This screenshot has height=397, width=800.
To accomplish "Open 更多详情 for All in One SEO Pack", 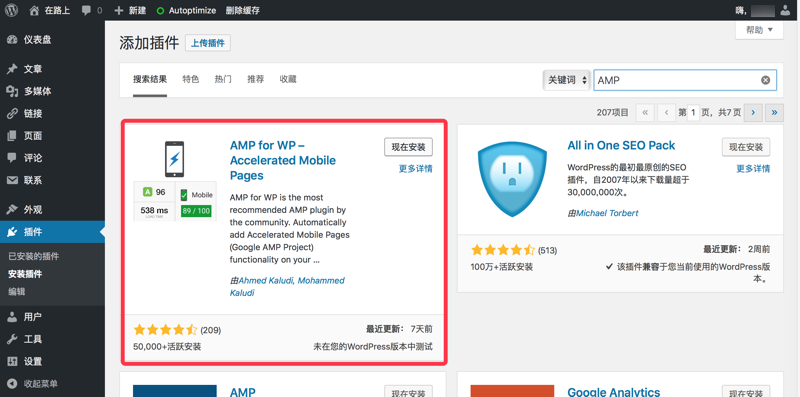I will [x=753, y=169].
